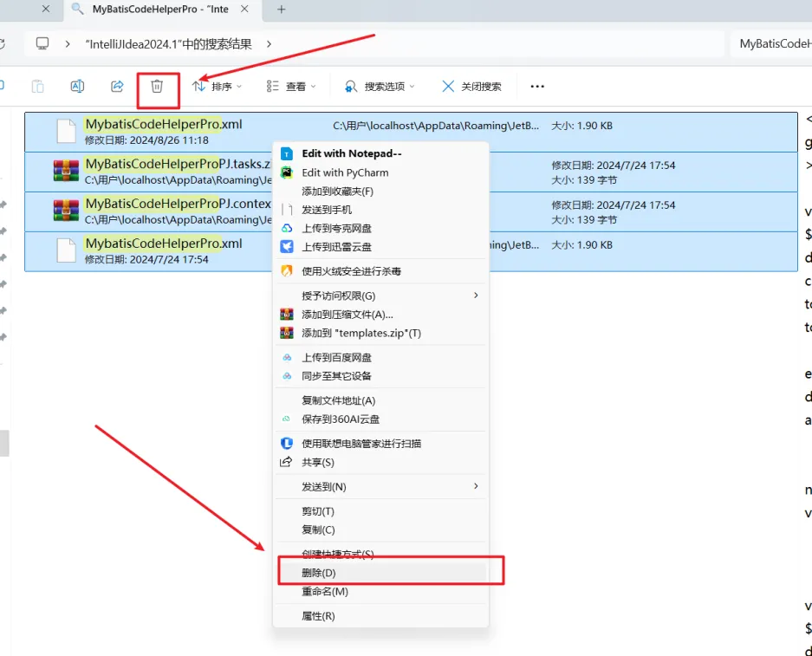Expand the chevron after search results breadcrumb
812x656 pixels.
(269, 44)
